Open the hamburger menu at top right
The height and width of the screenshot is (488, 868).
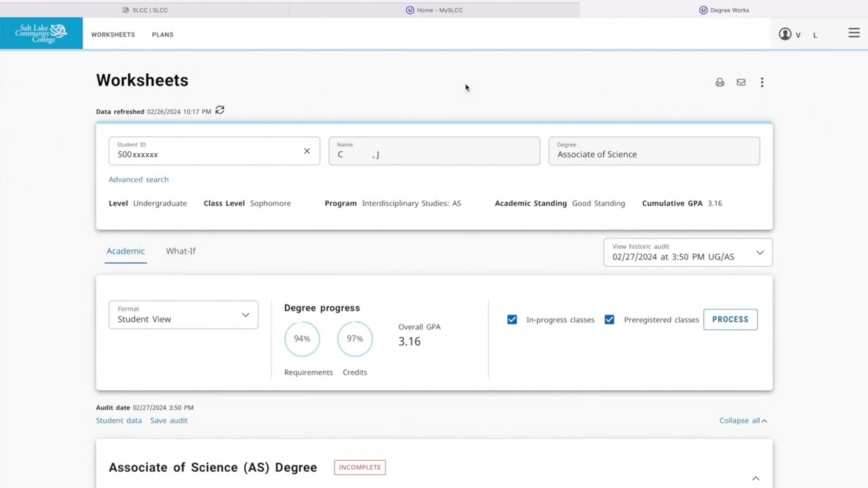point(854,33)
